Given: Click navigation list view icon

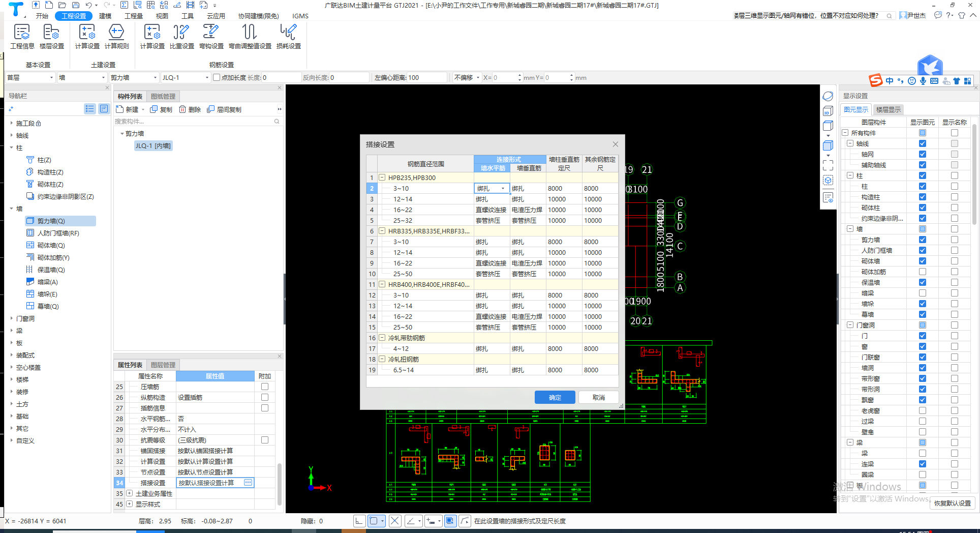Looking at the screenshot, I should pyautogui.click(x=90, y=109).
